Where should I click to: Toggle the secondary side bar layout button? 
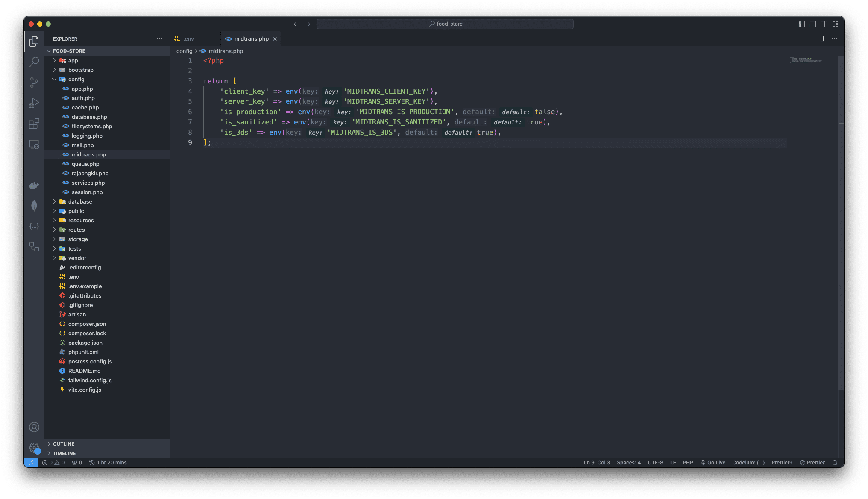824,24
